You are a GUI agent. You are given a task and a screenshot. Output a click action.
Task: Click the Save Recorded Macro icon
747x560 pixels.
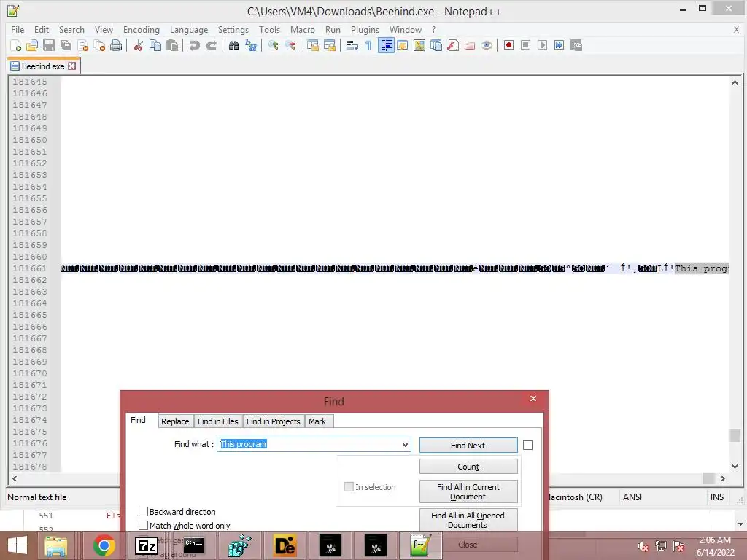click(576, 45)
